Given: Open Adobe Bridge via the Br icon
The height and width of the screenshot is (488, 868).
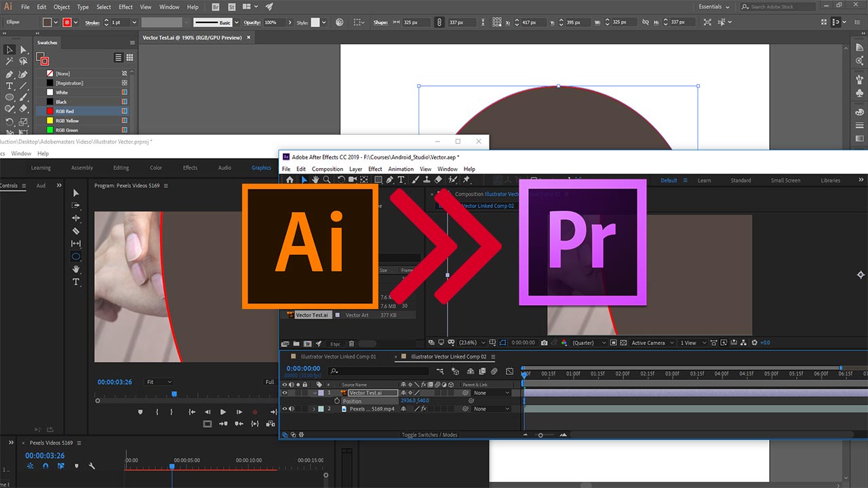Looking at the screenshot, I should point(216,7).
